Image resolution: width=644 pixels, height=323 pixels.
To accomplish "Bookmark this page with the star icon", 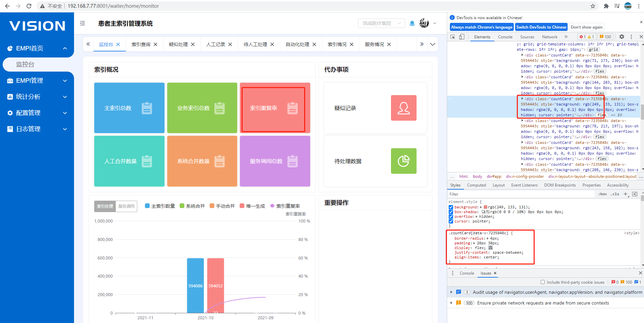I will [593, 6].
